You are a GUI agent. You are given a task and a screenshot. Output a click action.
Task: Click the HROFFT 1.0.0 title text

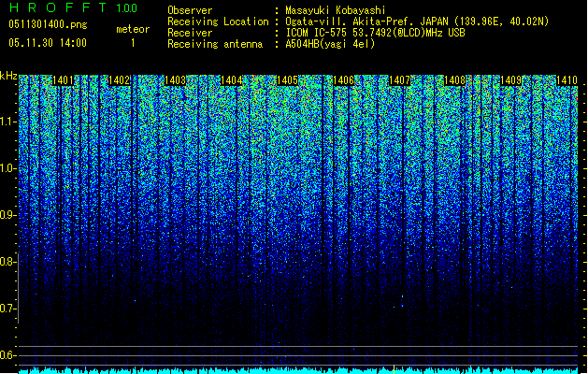[x=73, y=7]
